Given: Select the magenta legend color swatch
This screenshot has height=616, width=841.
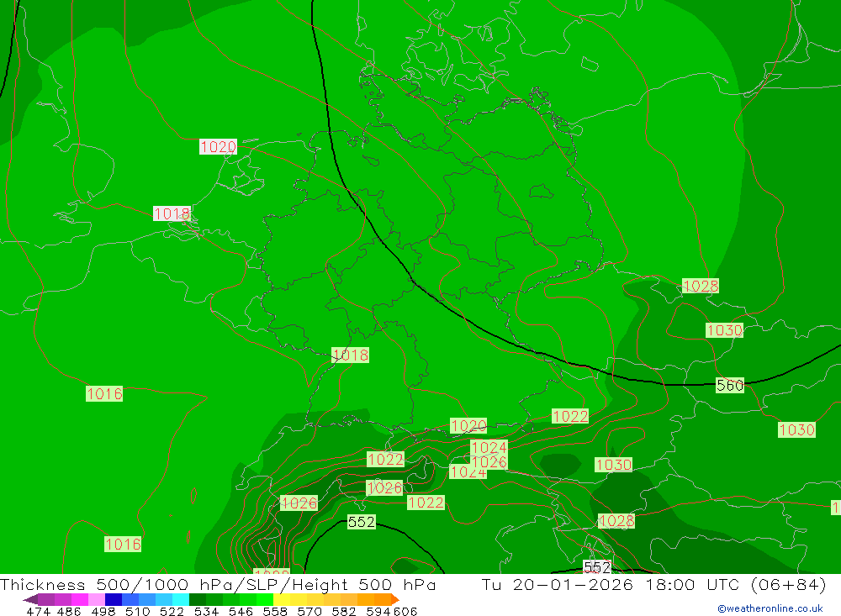Looking at the screenshot, I should pyautogui.click(x=79, y=599).
